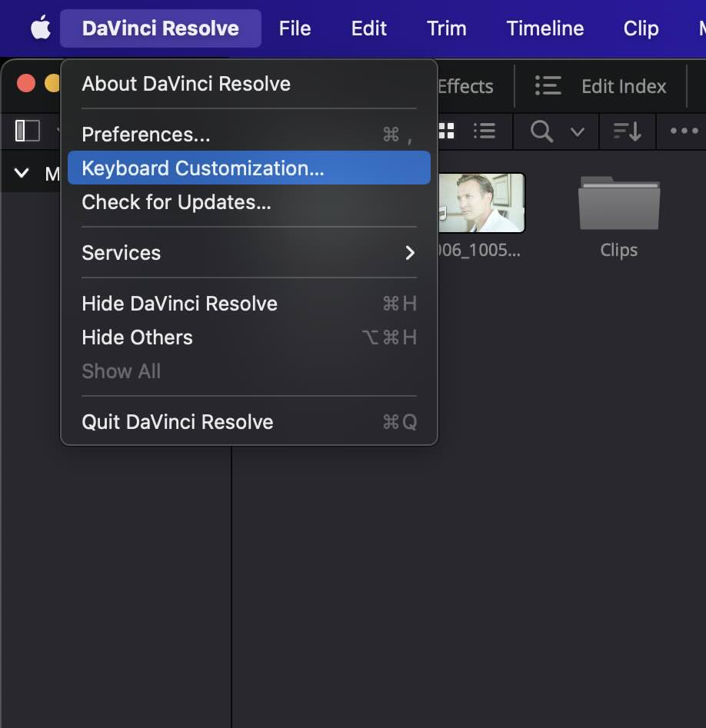Open the Apple menu
The width and height of the screenshot is (706, 728).
[x=41, y=28]
